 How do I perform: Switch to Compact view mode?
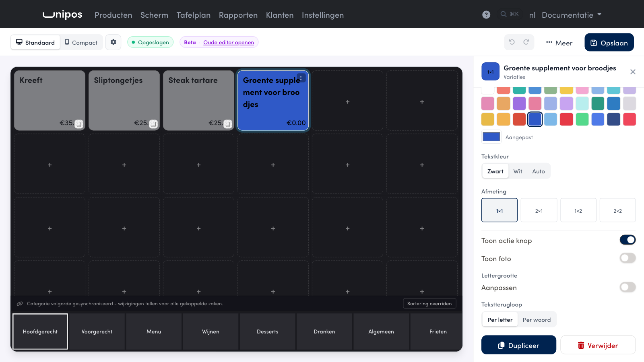(81, 42)
